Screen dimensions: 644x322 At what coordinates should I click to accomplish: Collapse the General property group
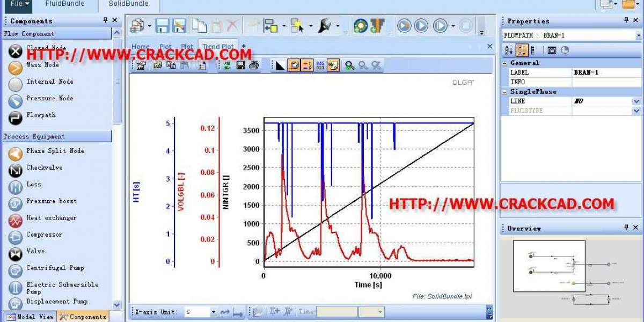[x=505, y=63]
